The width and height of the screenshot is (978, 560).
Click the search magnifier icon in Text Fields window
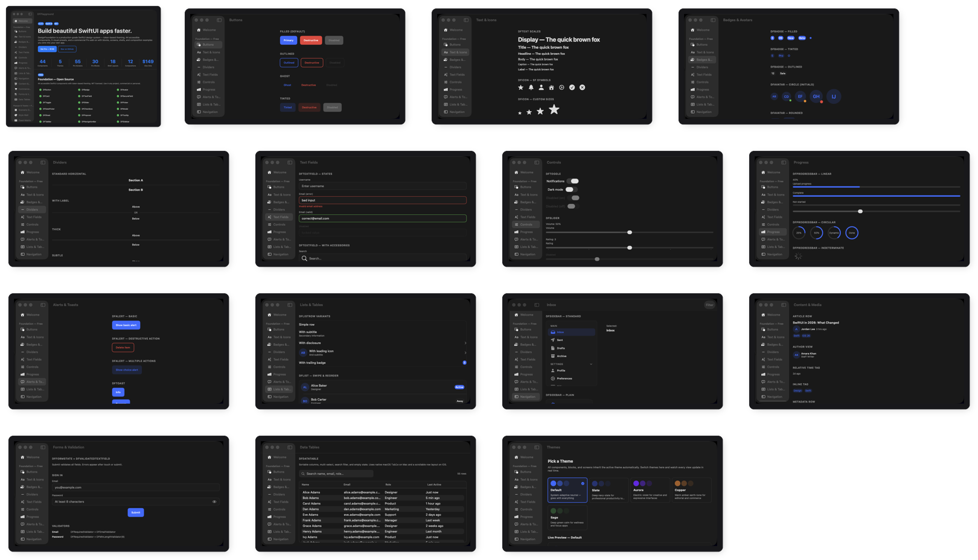click(304, 258)
